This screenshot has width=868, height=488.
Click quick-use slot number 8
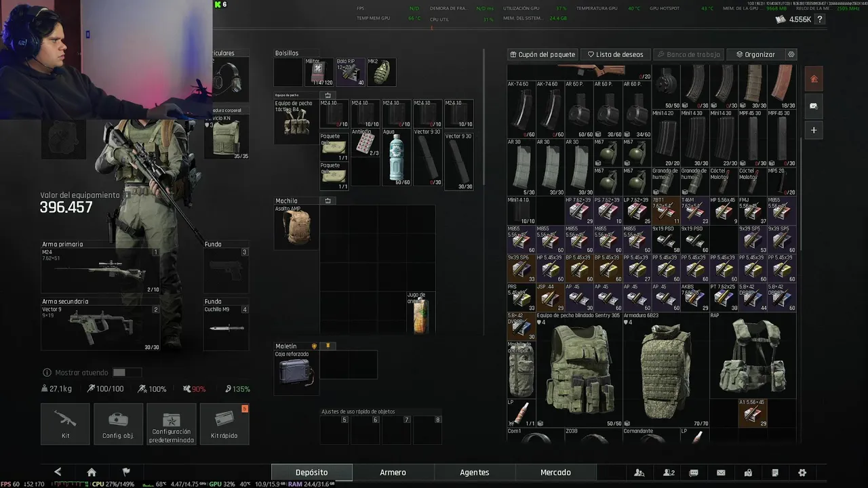429,430
